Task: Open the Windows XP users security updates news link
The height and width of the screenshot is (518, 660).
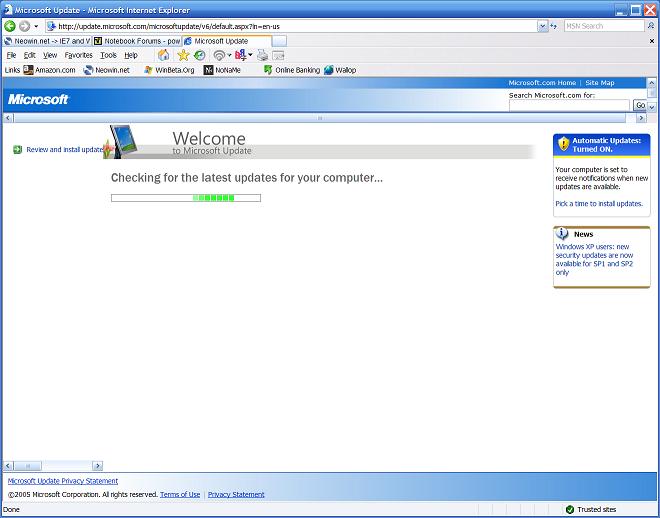Action: pos(594,260)
